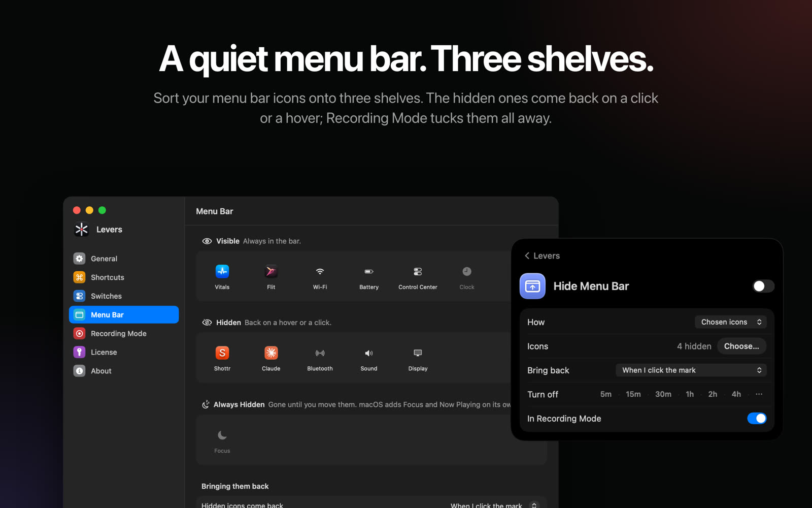The image size is (812, 508).
Task: Open the General sidebar section
Action: click(x=124, y=259)
